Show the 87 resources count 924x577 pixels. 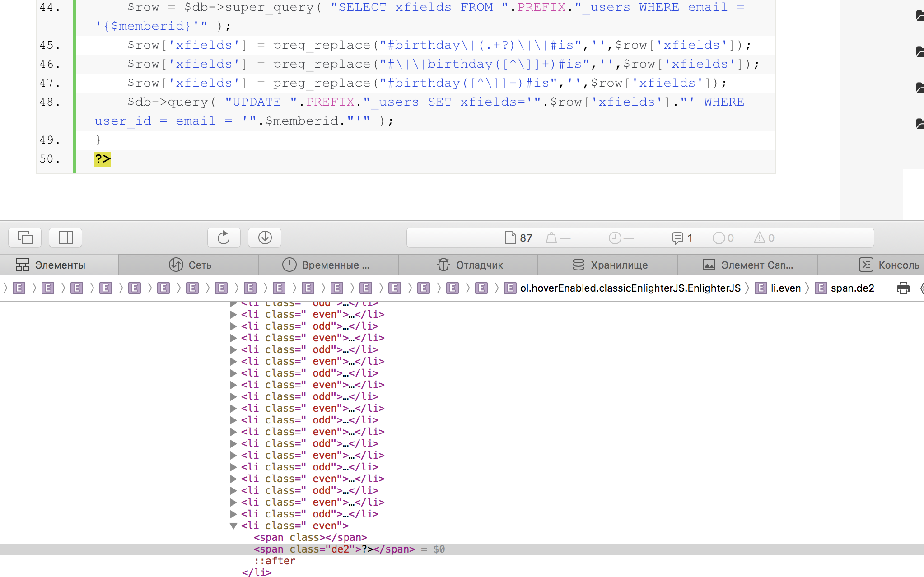[518, 238]
